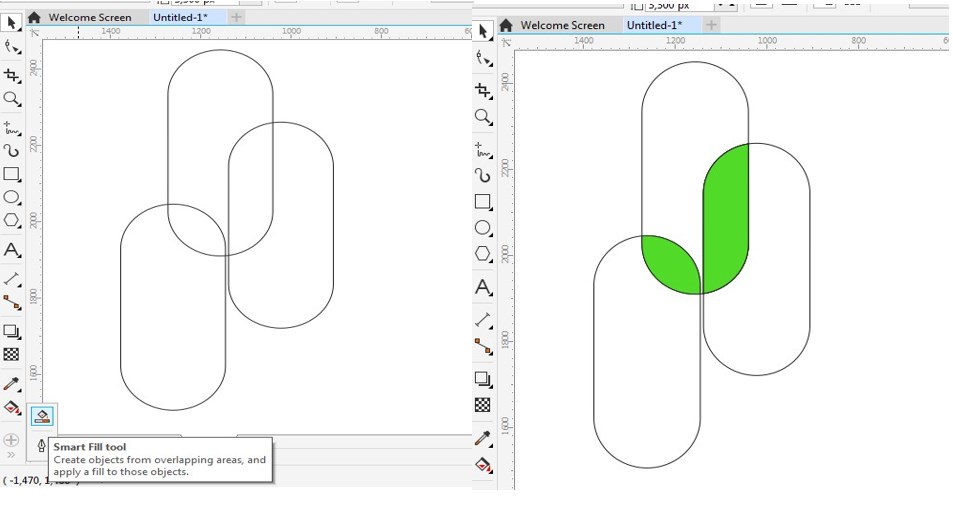The width and height of the screenshot is (953, 524).
Task: Select the Ellipse tool in left window
Action: 12,197
